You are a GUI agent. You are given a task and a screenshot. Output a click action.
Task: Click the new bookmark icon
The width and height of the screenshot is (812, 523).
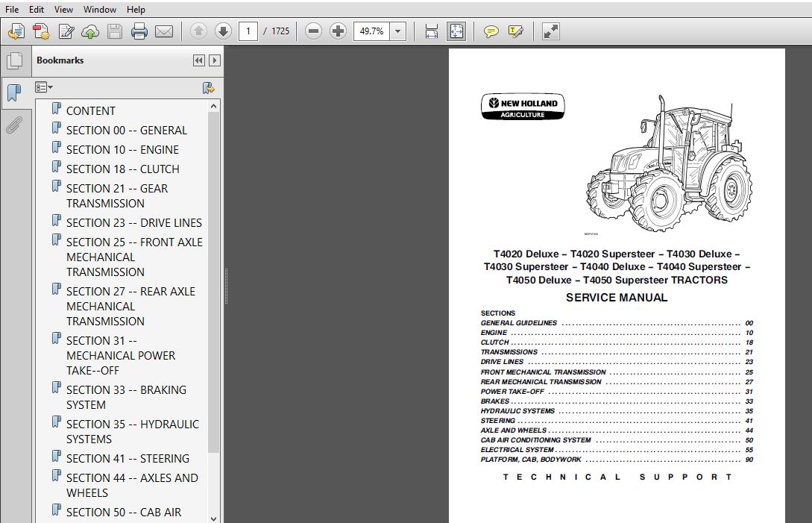tap(208, 87)
